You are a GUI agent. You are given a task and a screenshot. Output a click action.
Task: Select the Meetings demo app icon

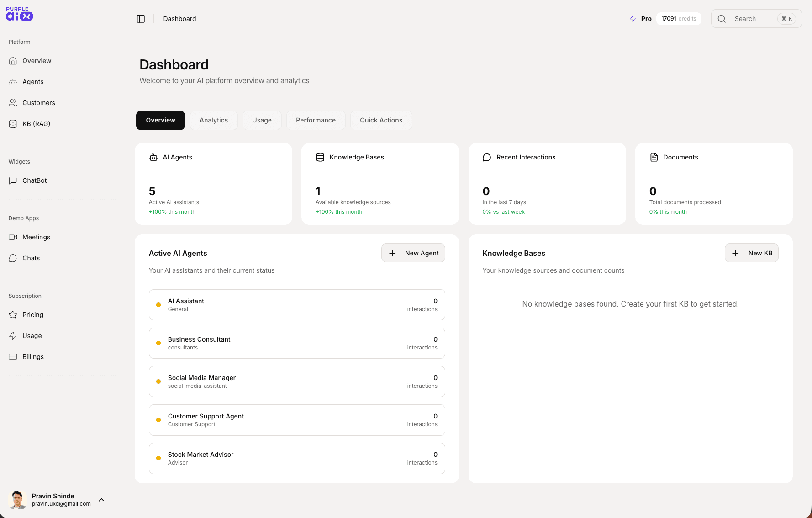click(x=13, y=237)
